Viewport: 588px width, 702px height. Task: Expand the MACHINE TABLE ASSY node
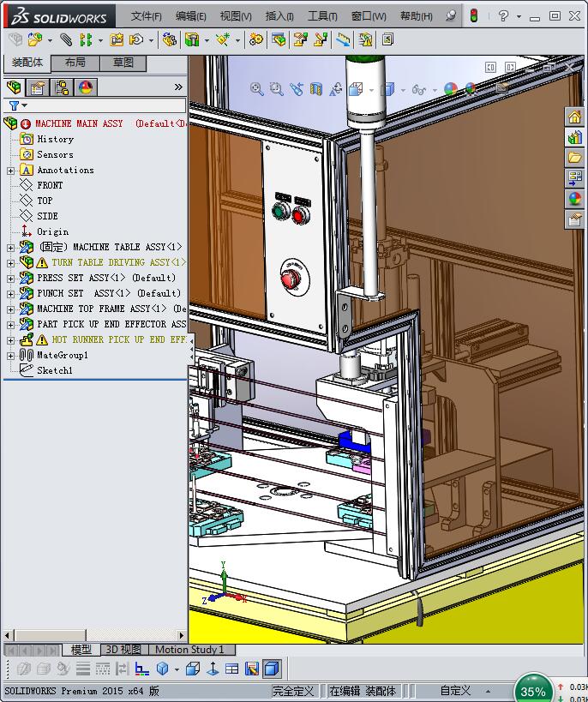coord(11,248)
